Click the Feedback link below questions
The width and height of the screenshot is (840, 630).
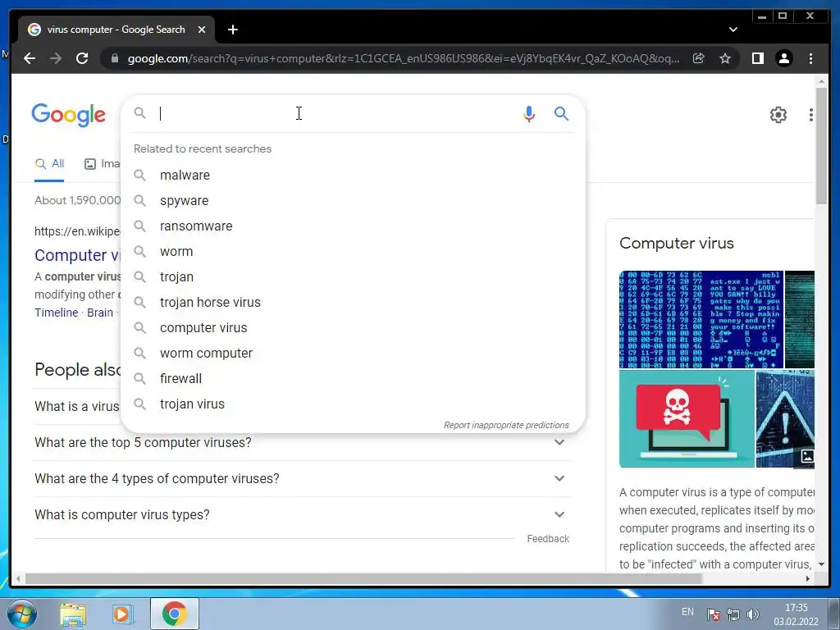[547, 538]
